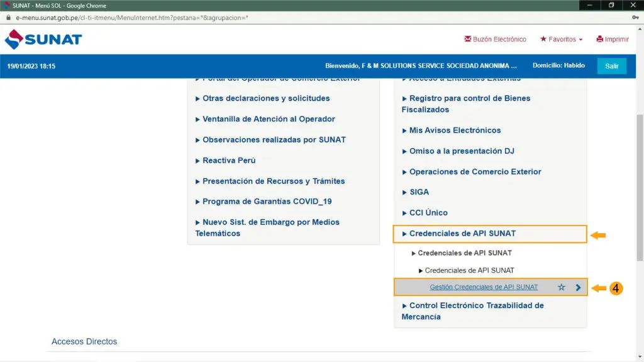Image resolution: width=644 pixels, height=362 pixels.
Task: Open Gestión Credenciales de API SUNAT link
Action: tap(484, 287)
